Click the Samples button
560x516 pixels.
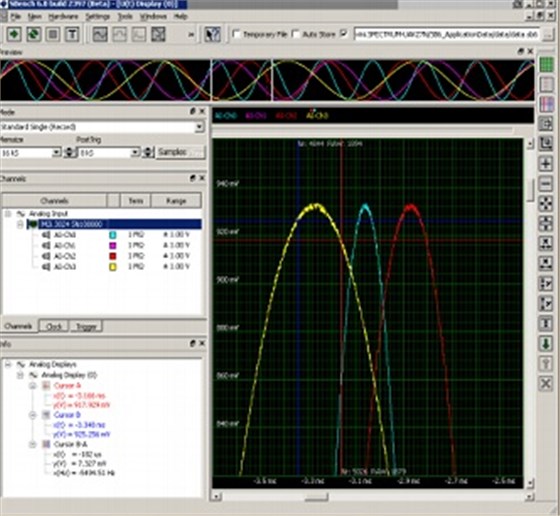point(180,152)
